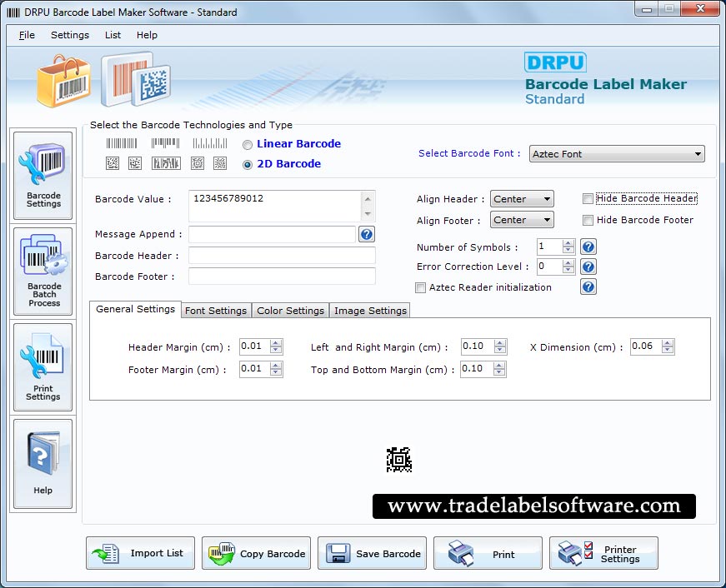Image resolution: width=726 pixels, height=588 pixels.
Task: Open Align Header dropdown
Action: click(522, 199)
